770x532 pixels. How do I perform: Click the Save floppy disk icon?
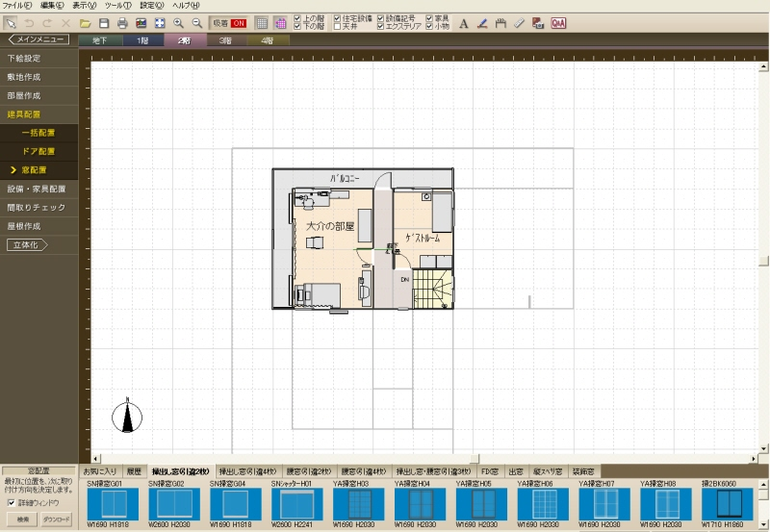[104, 22]
